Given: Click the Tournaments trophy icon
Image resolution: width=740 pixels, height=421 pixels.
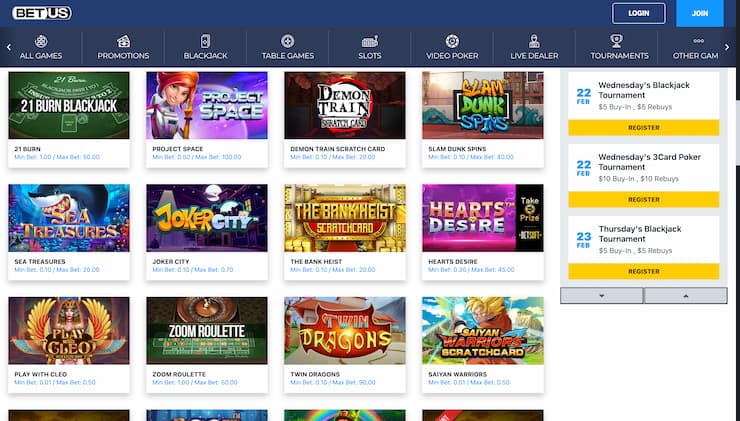Looking at the screenshot, I should (616, 42).
